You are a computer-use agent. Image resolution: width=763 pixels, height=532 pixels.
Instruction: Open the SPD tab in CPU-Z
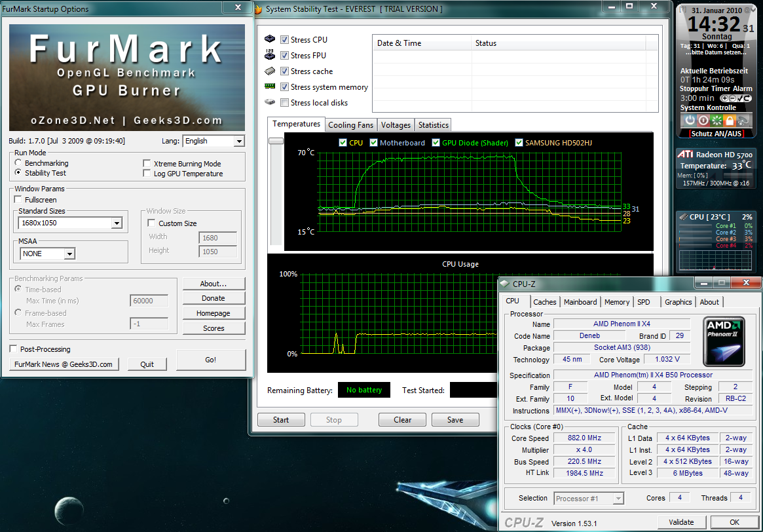coord(644,302)
